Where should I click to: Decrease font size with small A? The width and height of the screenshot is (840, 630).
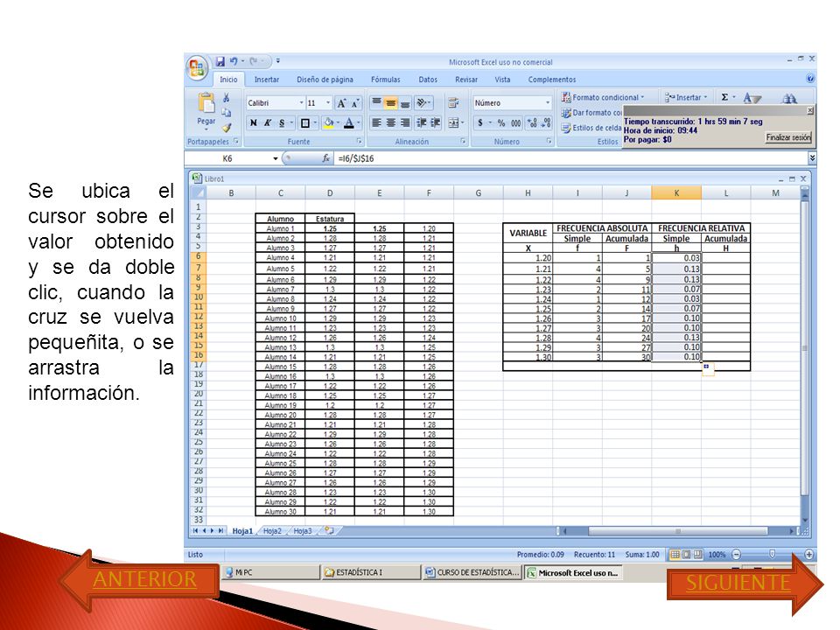tap(355, 103)
